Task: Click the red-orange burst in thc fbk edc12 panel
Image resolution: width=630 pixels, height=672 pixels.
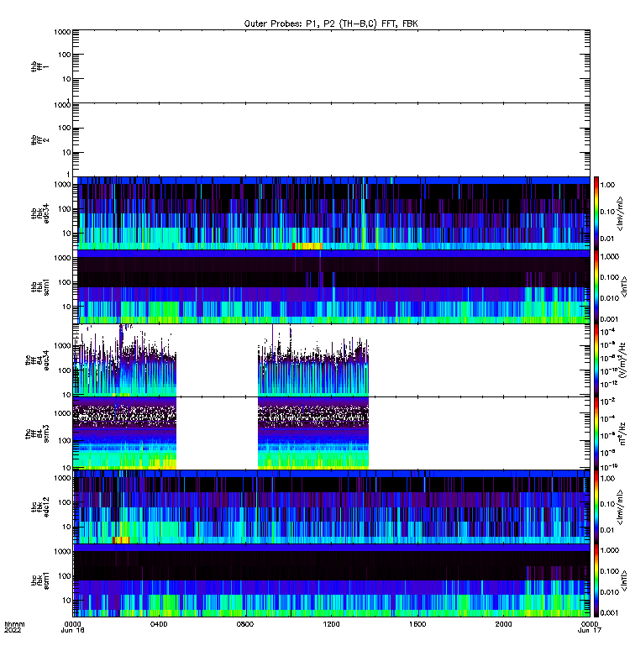Action: (x=121, y=540)
